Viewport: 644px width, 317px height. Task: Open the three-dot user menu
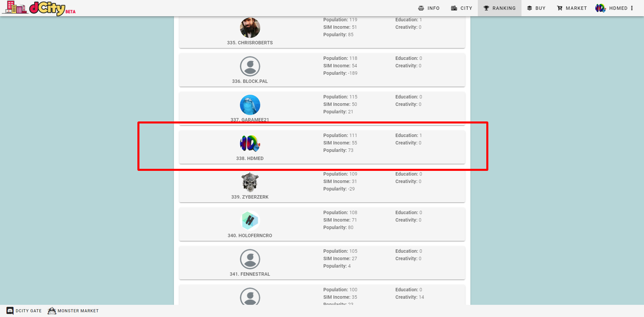(x=632, y=8)
